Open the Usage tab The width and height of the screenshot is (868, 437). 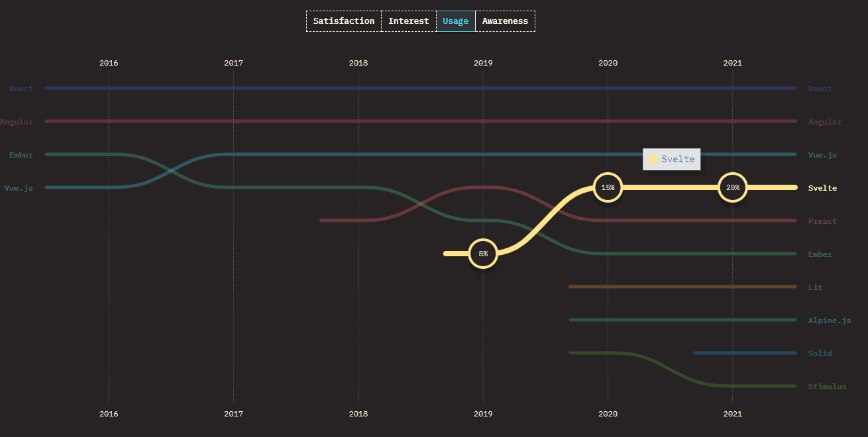[x=455, y=21]
